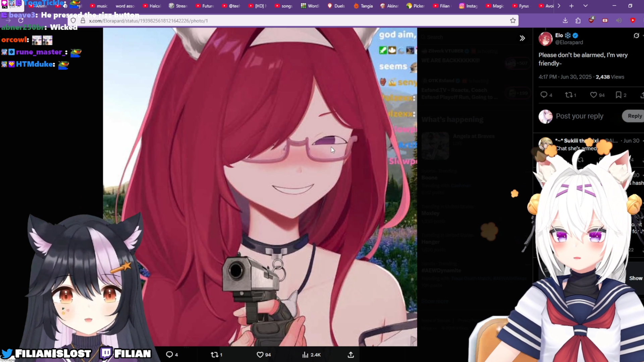Repost the tweet from the right panel
This screenshot has height=362, width=644.
coord(571,95)
